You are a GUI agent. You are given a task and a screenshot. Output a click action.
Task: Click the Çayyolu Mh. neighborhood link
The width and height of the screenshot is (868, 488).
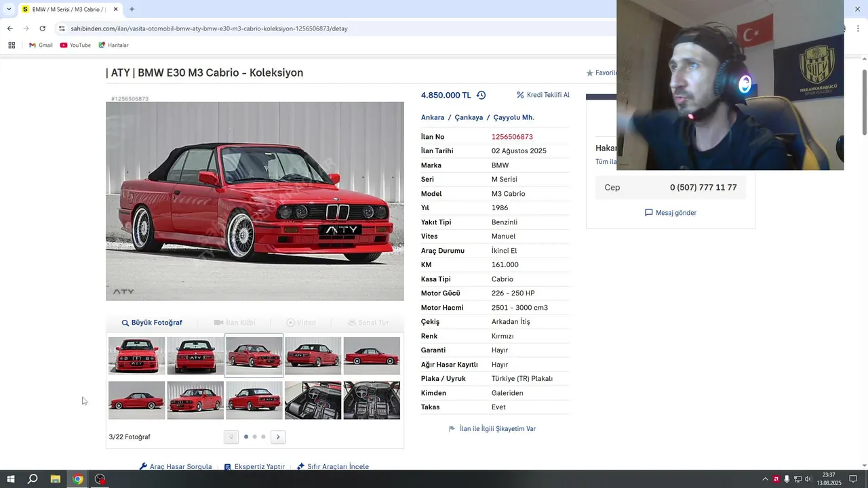click(x=513, y=117)
